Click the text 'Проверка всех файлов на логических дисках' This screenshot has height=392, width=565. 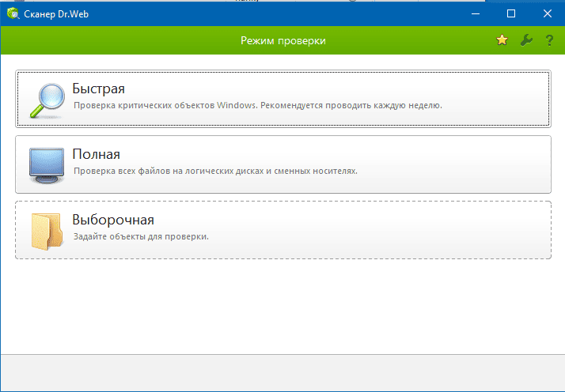click(x=169, y=171)
